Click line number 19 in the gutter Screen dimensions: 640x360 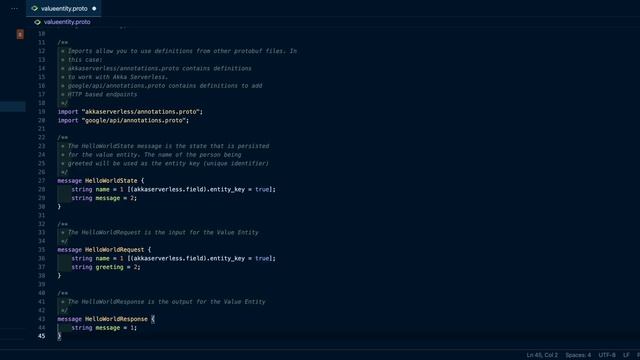42,112
